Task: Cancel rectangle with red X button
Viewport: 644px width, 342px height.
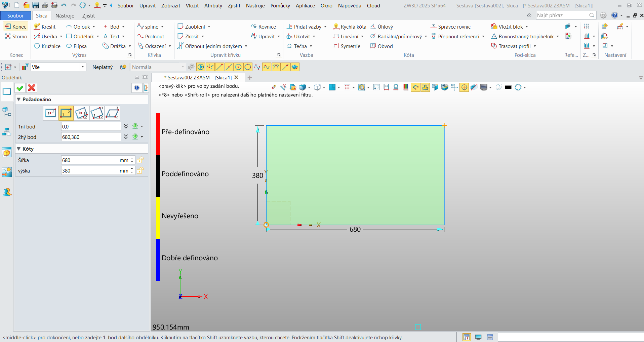Action: [x=32, y=88]
